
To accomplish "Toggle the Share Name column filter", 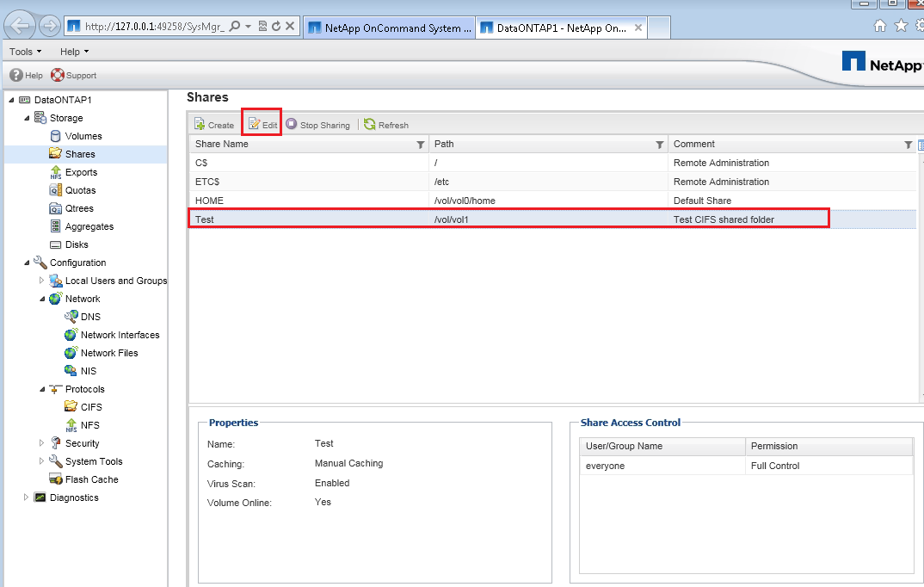I will (x=421, y=144).
